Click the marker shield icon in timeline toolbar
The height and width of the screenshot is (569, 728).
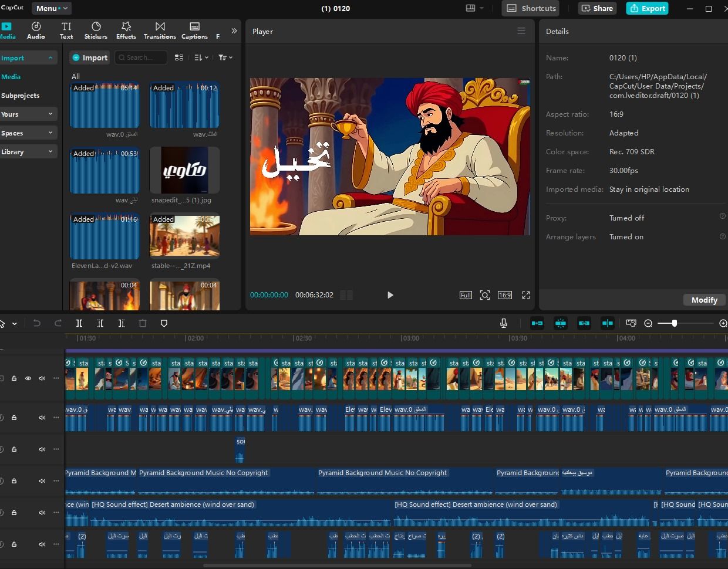coord(164,323)
